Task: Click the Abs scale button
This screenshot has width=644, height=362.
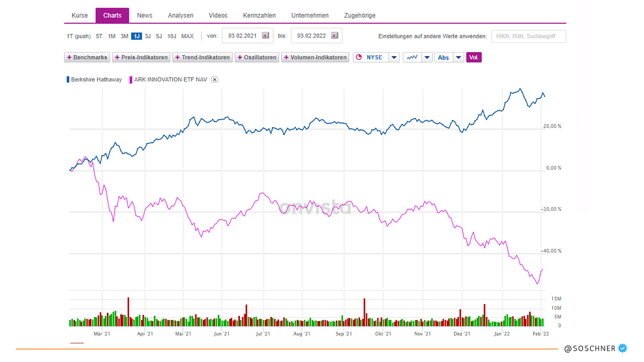Action: coord(444,57)
